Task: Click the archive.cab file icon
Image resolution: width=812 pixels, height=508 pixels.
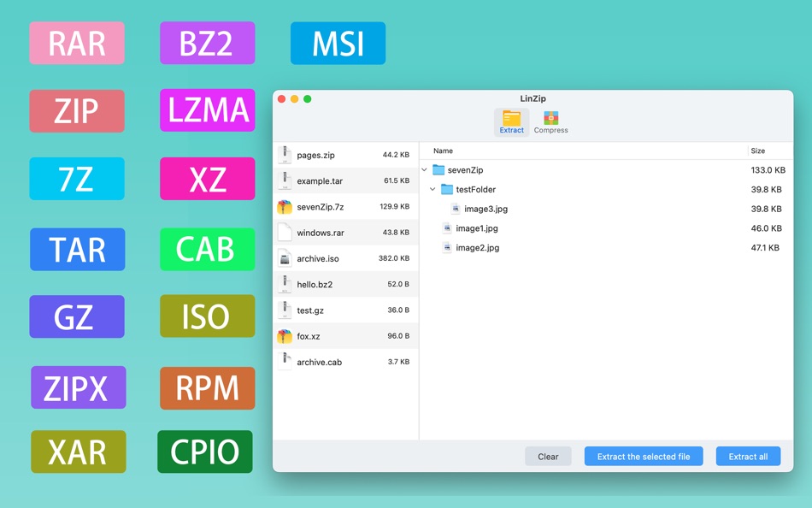Action: tap(285, 361)
